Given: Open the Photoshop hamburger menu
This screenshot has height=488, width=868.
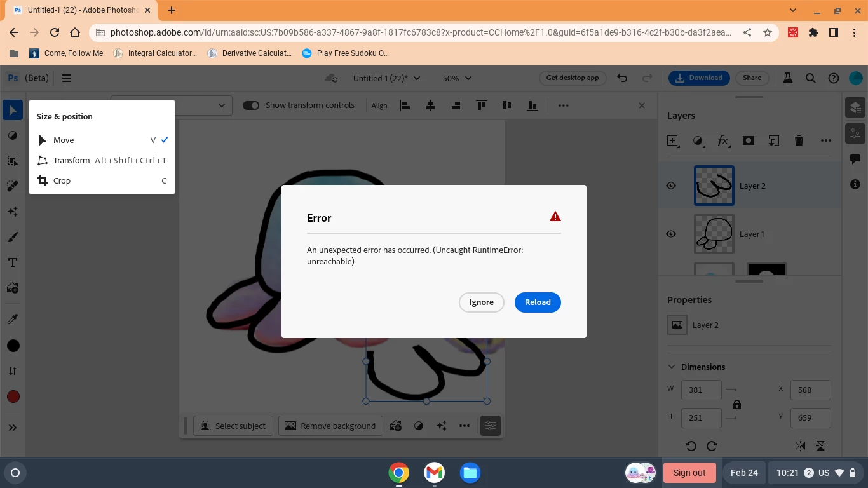Looking at the screenshot, I should coord(67,78).
